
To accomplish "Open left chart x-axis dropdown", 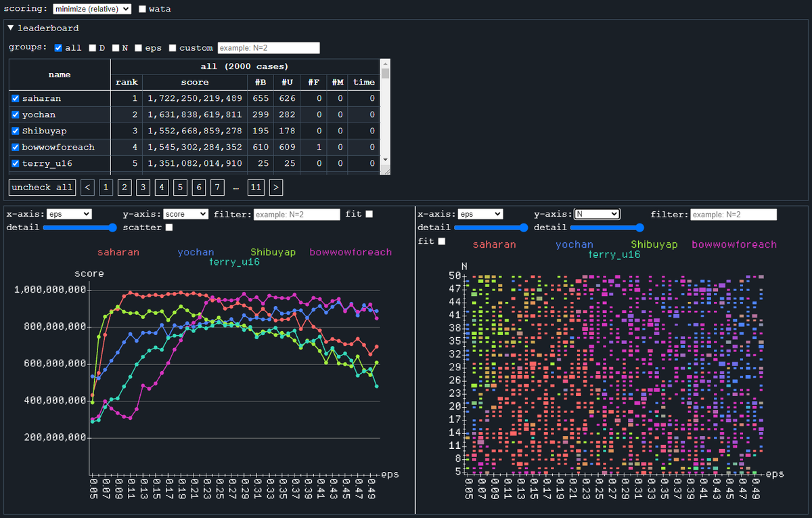I will click(x=70, y=214).
